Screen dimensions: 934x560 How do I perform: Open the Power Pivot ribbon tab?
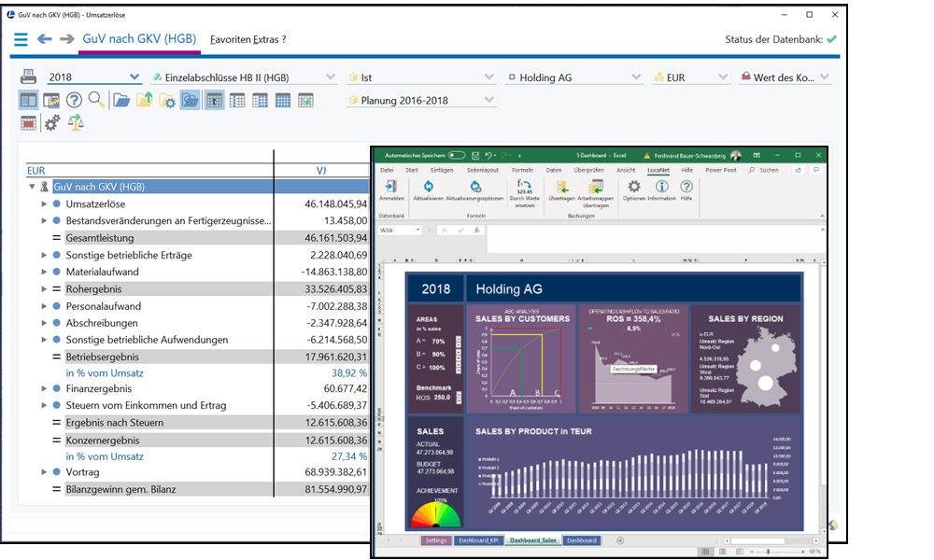tap(721, 170)
